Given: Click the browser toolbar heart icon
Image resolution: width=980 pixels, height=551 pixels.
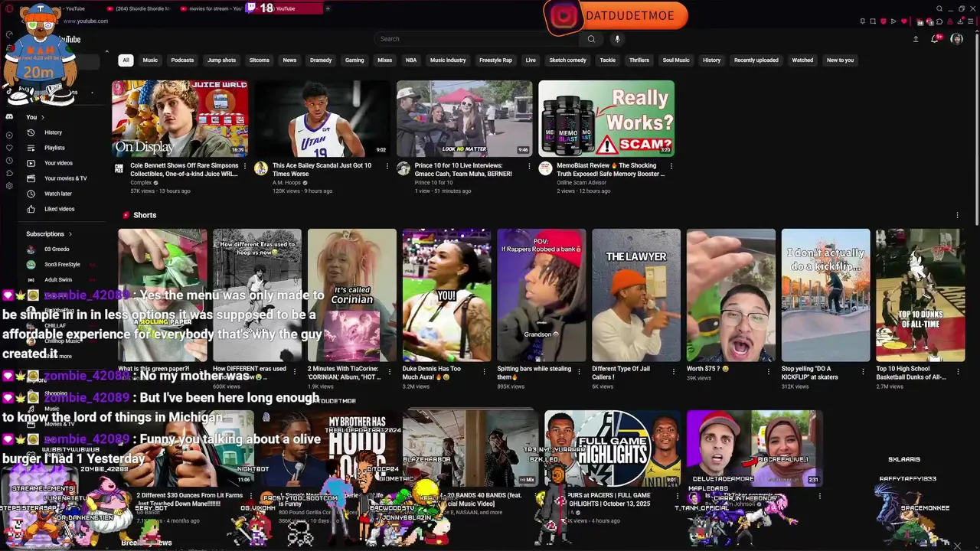Looking at the screenshot, I should point(904,21).
